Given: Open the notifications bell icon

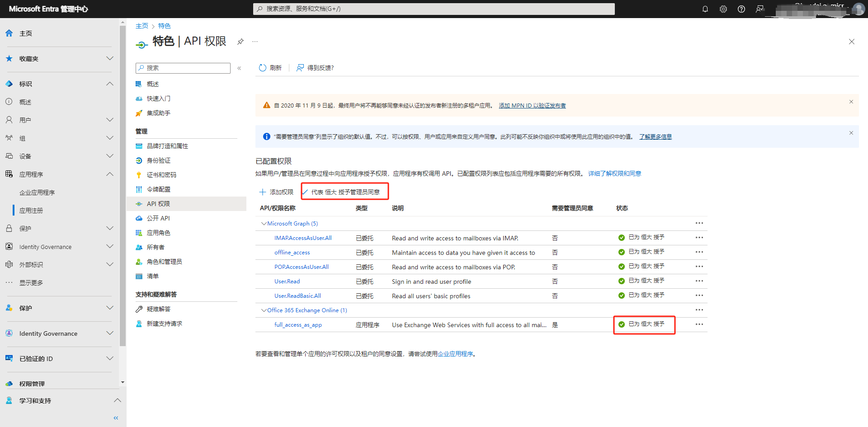Looking at the screenshot, I should [705, 9].
